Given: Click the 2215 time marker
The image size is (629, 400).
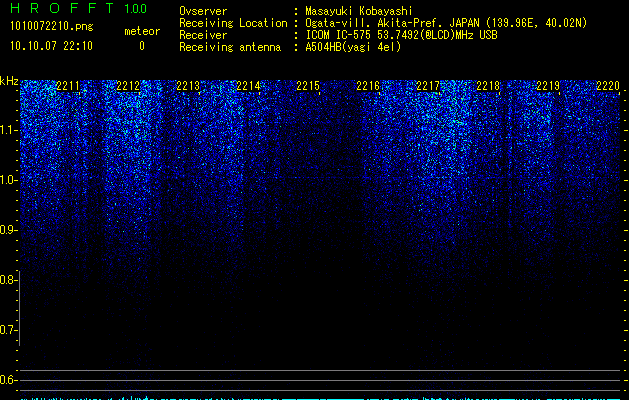Looking at the screenshot, I should 308,86.
